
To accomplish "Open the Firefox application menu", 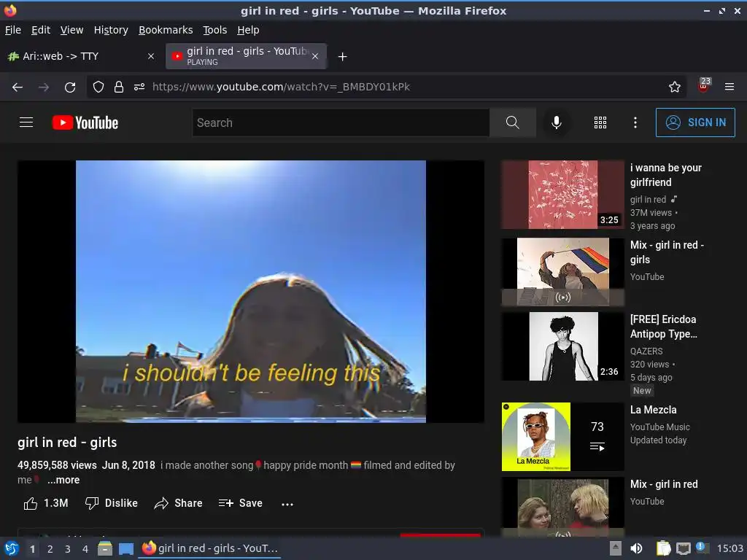I will pos(729,87).
